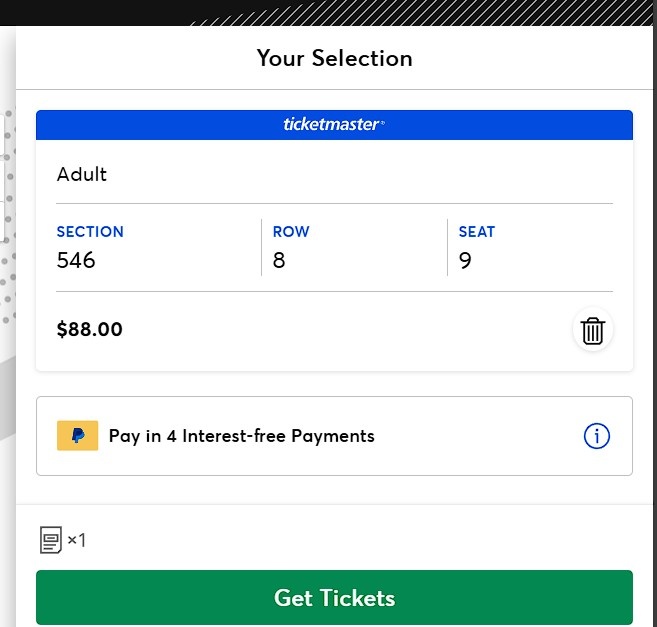Click the ROW label
This screenshot has width=657, height=627.
[x=291, y=231]
